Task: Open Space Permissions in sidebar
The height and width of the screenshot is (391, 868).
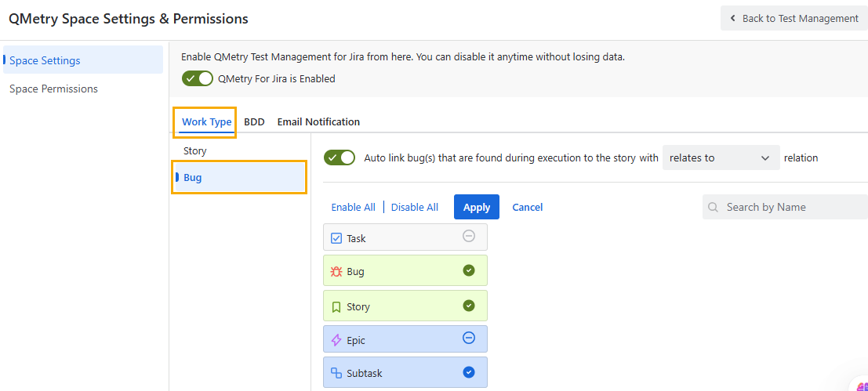Action: 53,89
